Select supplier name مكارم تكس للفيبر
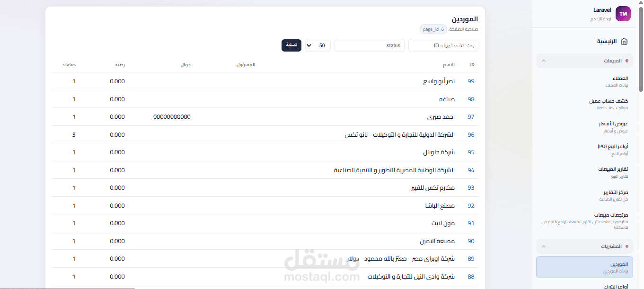The image size is (644, 289). point(432,188)
